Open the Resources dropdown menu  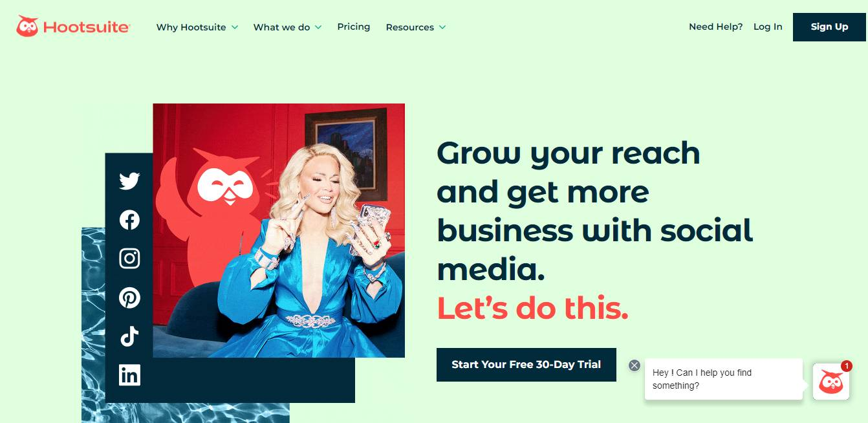(x=416, y=27)
